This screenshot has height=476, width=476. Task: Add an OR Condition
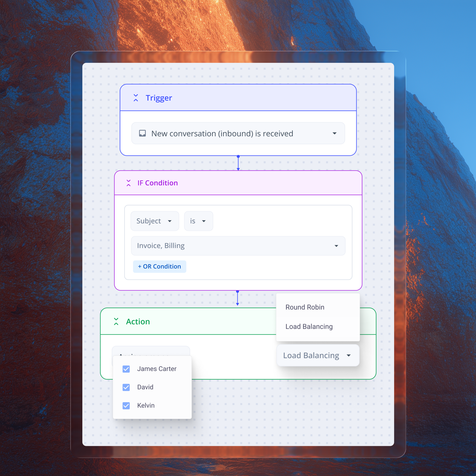pos(159,267)
